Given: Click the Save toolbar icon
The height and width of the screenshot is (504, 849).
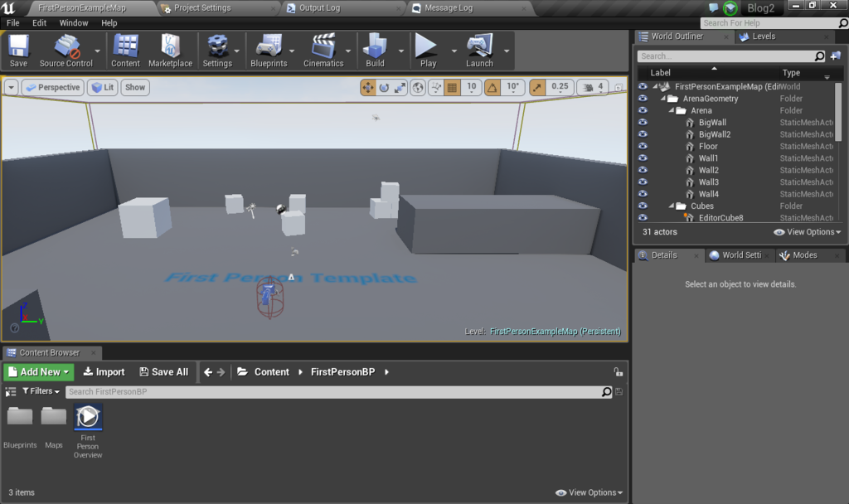Looking at the screenshot, I should [x=18, y=51].
